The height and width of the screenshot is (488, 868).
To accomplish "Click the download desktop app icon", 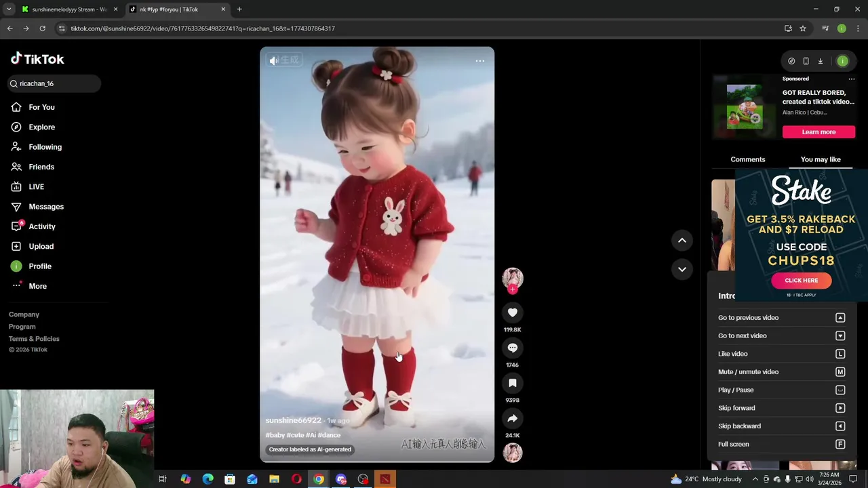I will click(820, 61).
